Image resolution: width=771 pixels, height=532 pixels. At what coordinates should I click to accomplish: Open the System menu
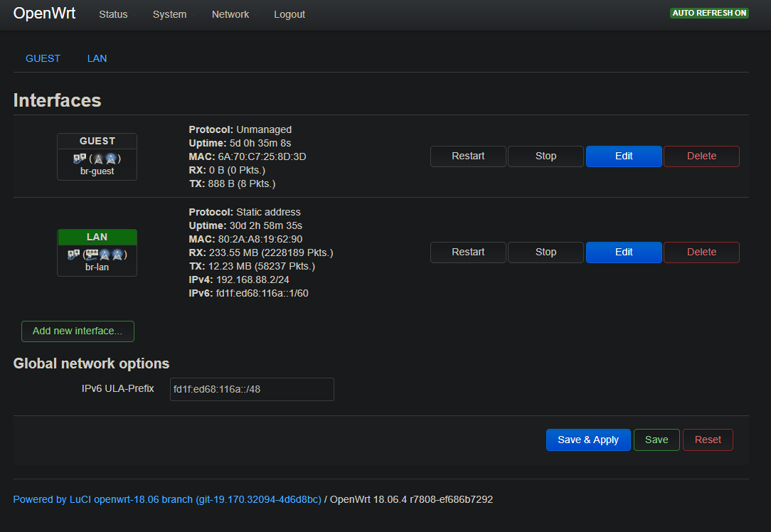click(169, 14)
